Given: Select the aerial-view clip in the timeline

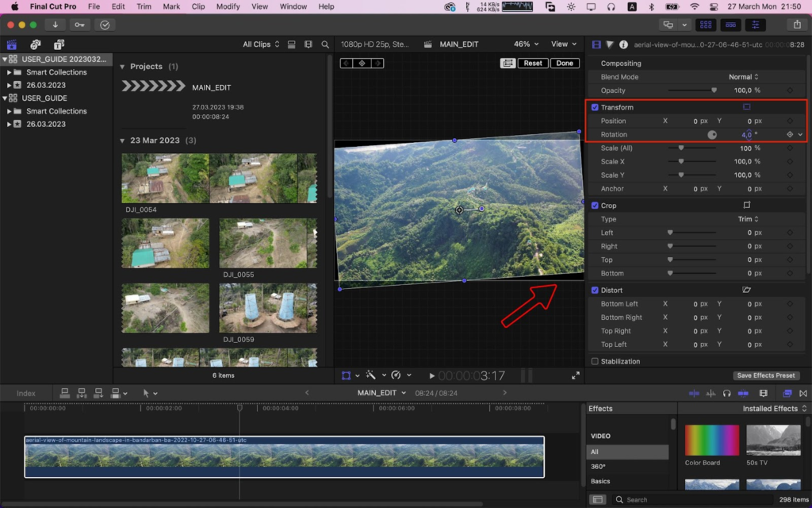Looking at the screenshot, I should coord(285,456).
